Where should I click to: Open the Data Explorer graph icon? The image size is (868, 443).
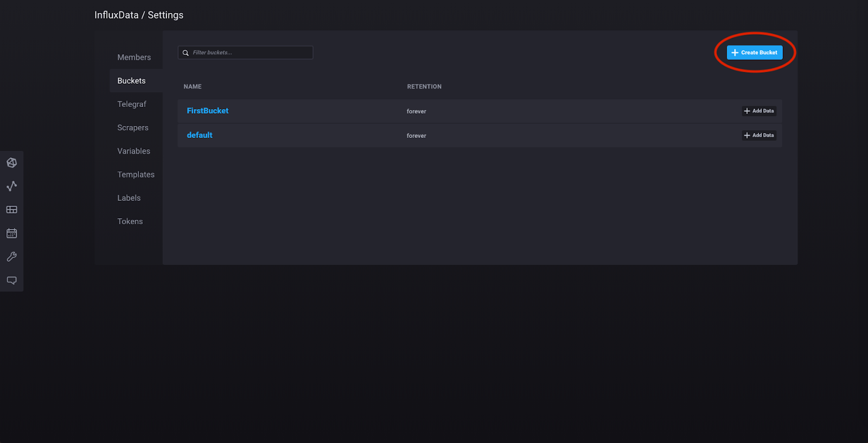coord(11,186)
